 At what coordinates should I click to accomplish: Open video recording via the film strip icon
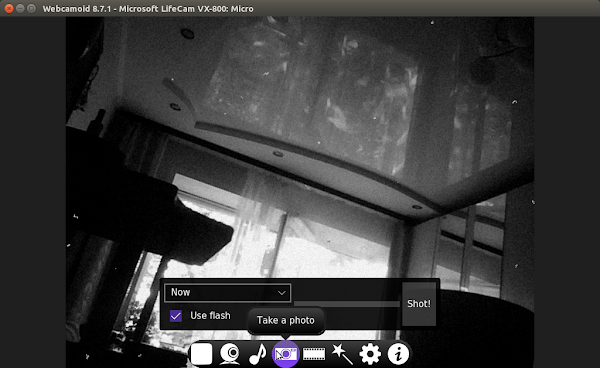(x=314, y=354)
